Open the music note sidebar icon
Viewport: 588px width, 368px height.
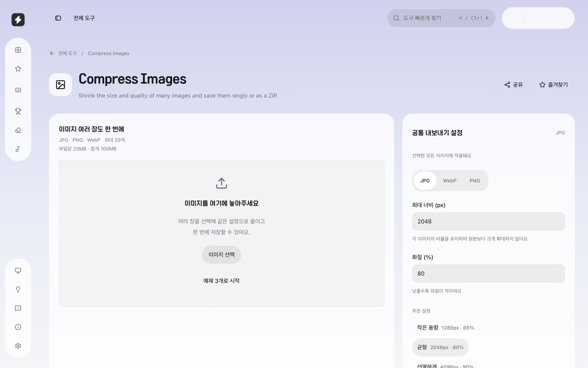pos(18,149)
